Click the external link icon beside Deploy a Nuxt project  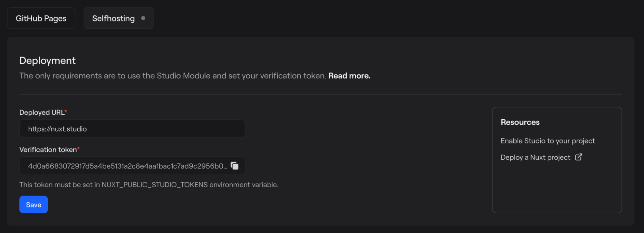(x=579, y=157)
